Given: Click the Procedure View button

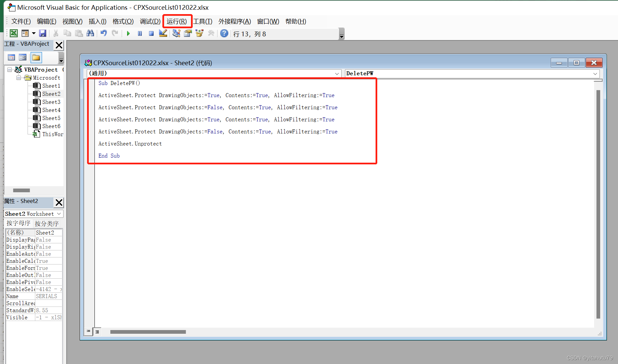Looking at the screenshot, I should pos(88,331).
